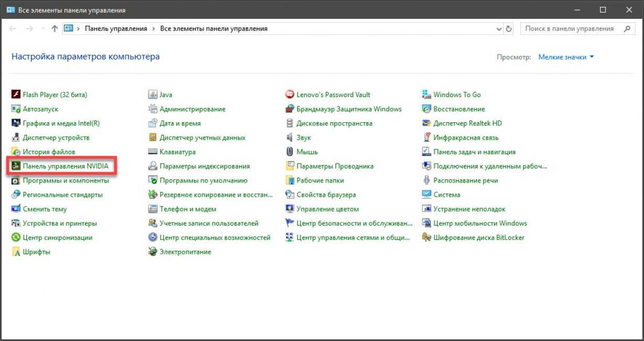Image resolution: width=644 pixels, height=341 pixels.
Task: Click Панель управления breadcrumb in address bar
Action: tap(116, 29)
